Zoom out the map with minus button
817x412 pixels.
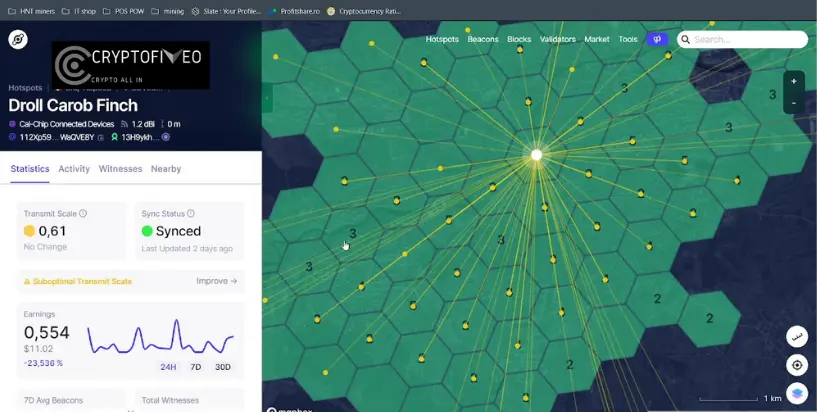[x=794, y=103]
